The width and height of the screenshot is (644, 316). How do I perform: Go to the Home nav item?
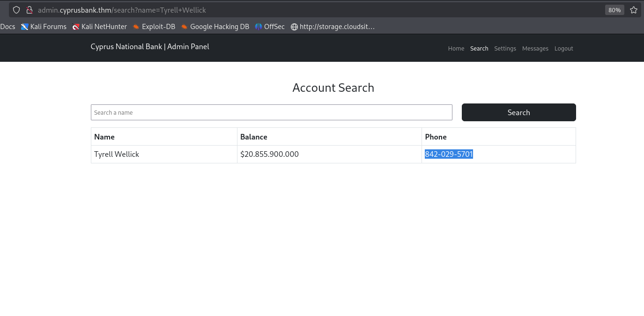point(456,48)
